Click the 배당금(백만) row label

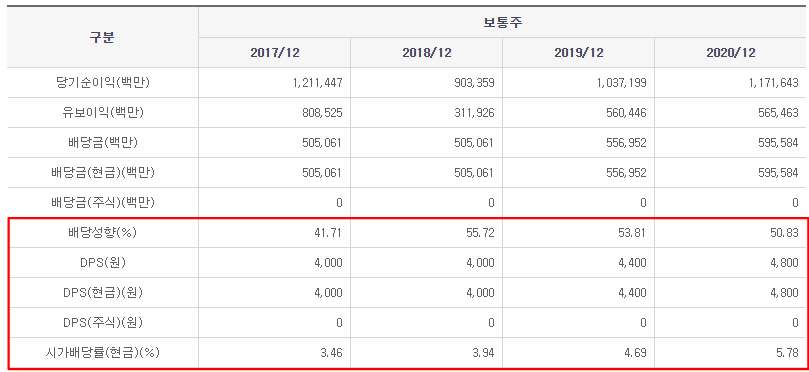coord(103,143)
